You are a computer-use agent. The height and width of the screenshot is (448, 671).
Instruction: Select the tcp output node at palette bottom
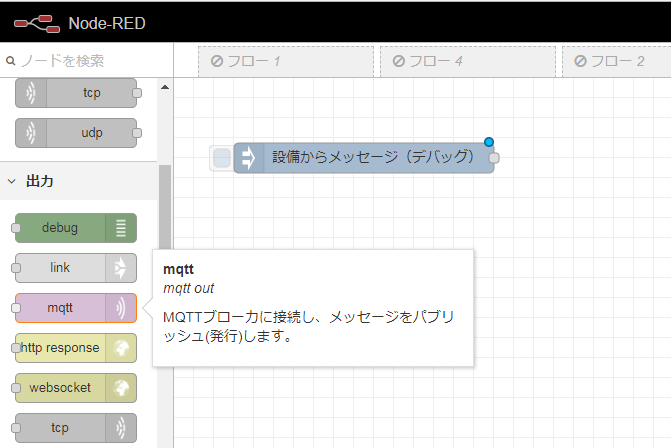pyautogui.click(x=76, y=428)
